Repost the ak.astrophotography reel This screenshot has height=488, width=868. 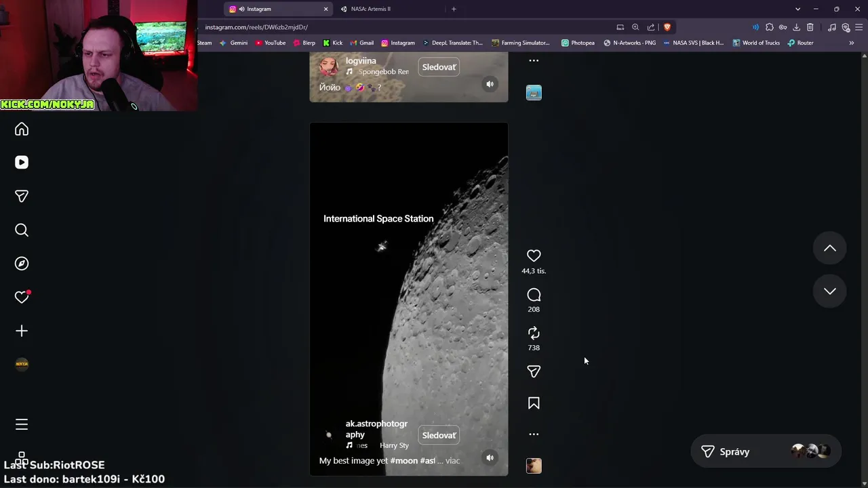[x=534, y=333]
